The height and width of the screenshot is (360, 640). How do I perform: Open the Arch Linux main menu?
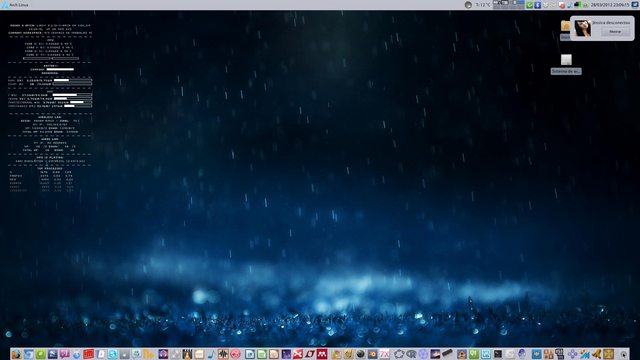(x=15, y=5)
